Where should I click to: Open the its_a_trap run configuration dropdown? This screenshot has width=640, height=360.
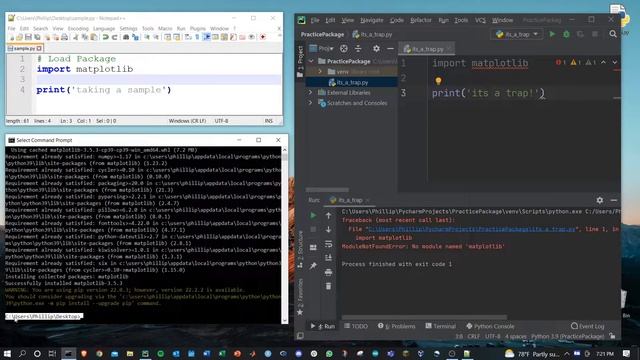[x=518, y=34]
